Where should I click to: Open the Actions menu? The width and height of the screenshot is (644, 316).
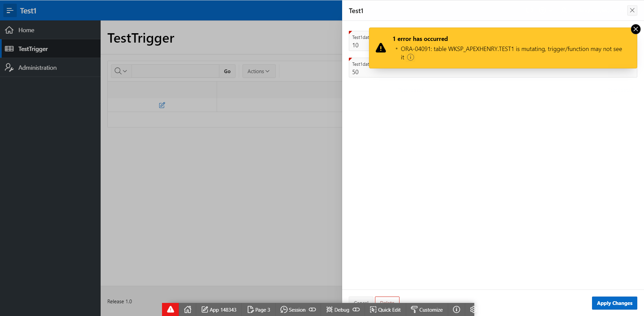[x=258, y=71]
